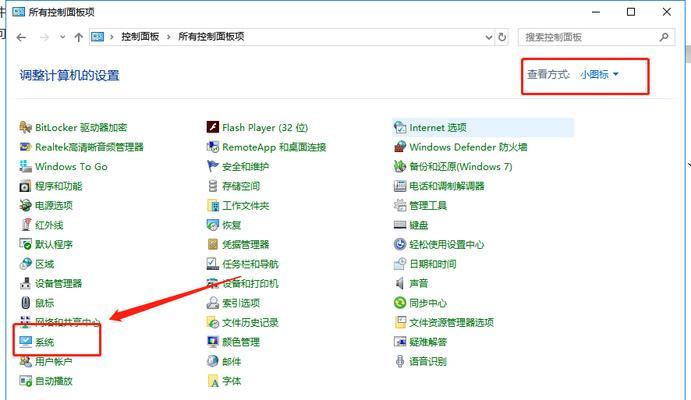
Task: Focus the 搜索控制面板 search box
Action: (x=596, y=37)
